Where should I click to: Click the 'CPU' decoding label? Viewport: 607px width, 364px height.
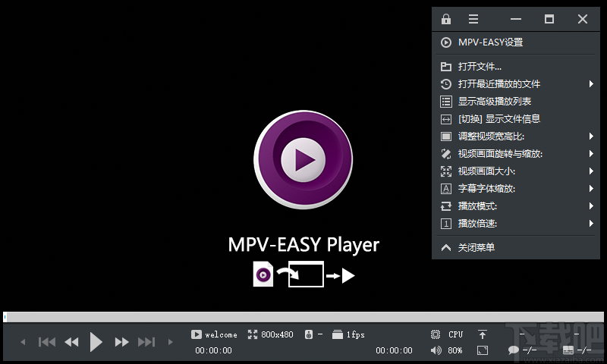[x=456, y=334]
